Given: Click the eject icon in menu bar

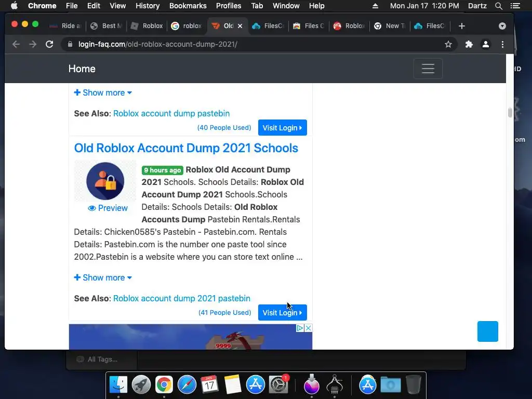Looking at the screenshot, I should 375,6.
